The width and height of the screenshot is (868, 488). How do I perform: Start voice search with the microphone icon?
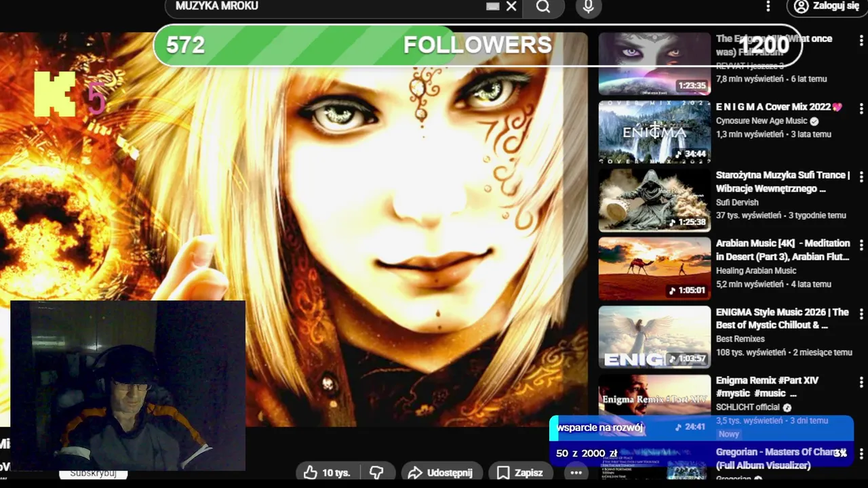pyautogui.click(x=588, y=7)
